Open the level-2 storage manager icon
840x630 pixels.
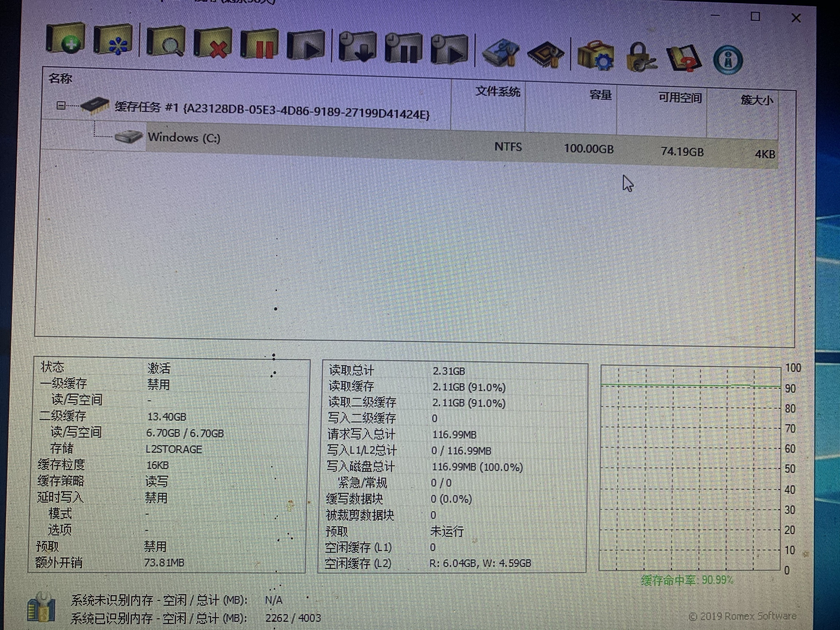pyautogui.click(x=500, y=53)
